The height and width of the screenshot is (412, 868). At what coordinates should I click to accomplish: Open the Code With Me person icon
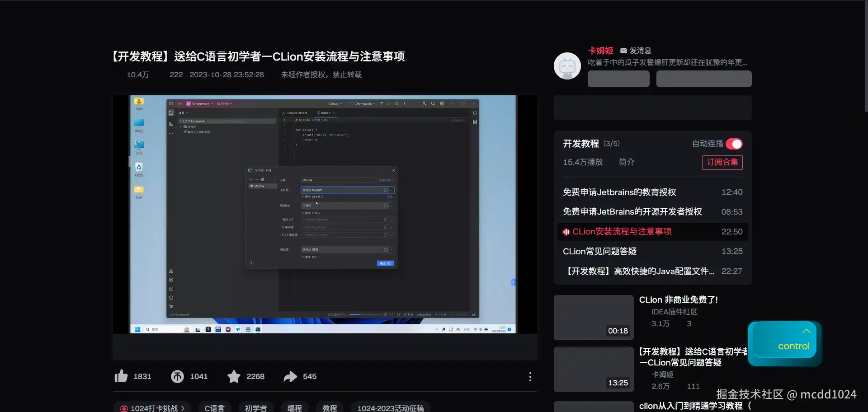click(x=424, y=103)
